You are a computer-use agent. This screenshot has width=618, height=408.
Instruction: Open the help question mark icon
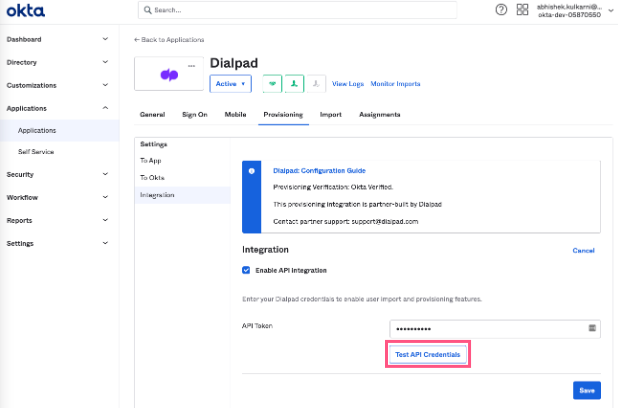pos(501,9)
